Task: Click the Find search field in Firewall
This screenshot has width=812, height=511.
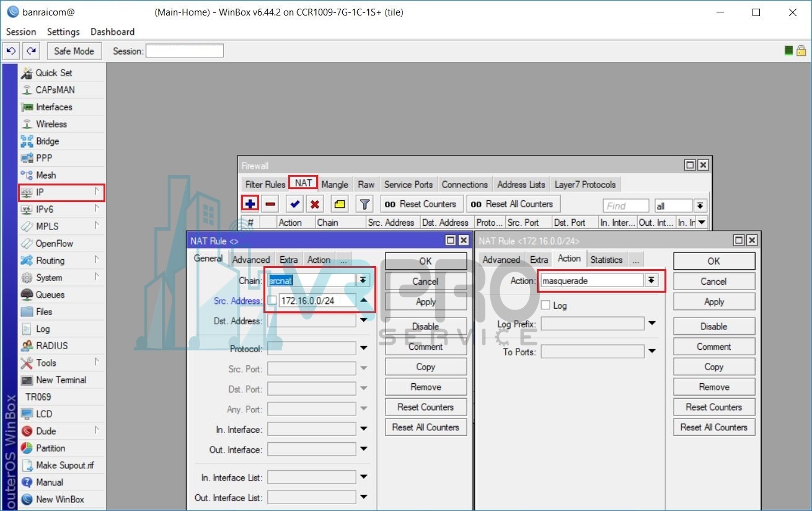Action: [625, 206]
